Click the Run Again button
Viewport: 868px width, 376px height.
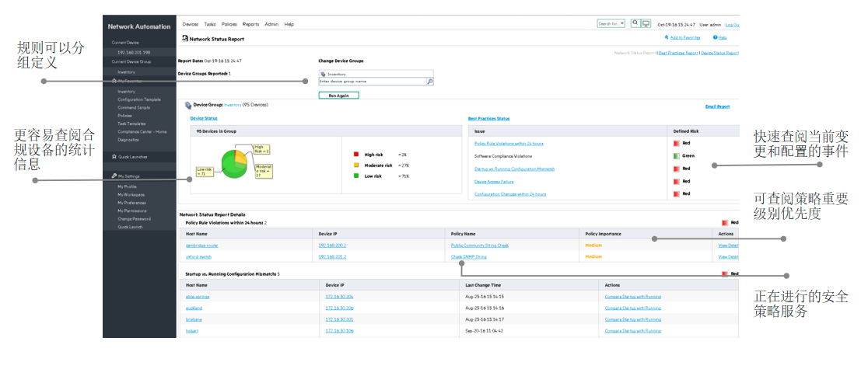pyautogui.click(x=339, y=95)
